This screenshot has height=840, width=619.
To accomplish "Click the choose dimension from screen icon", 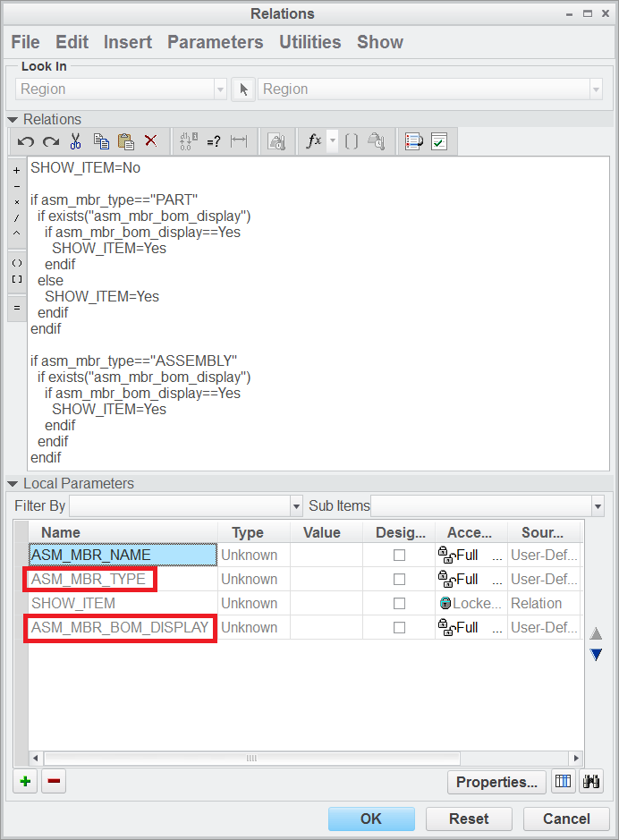I will click(x=377, y=141).
